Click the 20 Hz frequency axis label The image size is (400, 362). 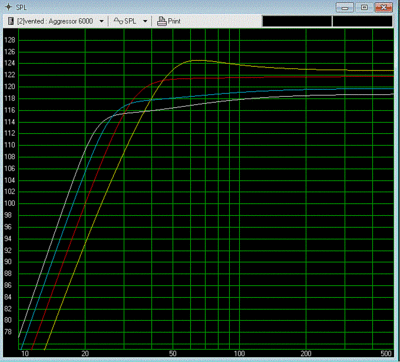[x=85, y=354]
